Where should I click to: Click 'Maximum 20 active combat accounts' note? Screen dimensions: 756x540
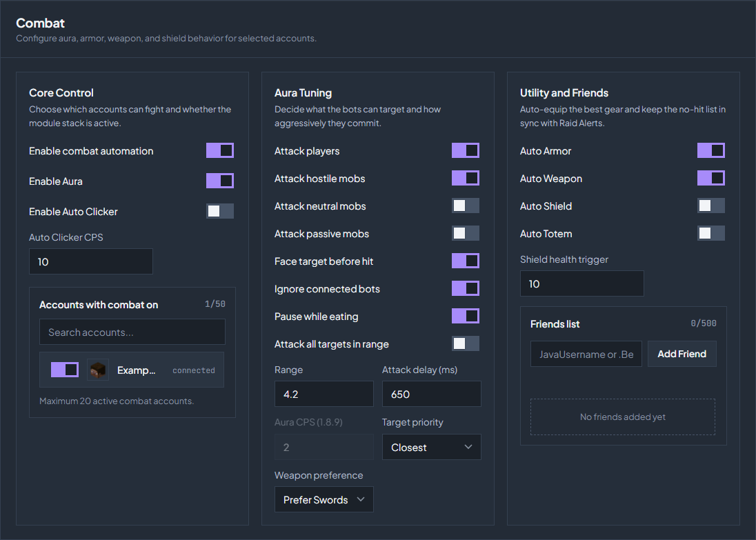(117, 401)
